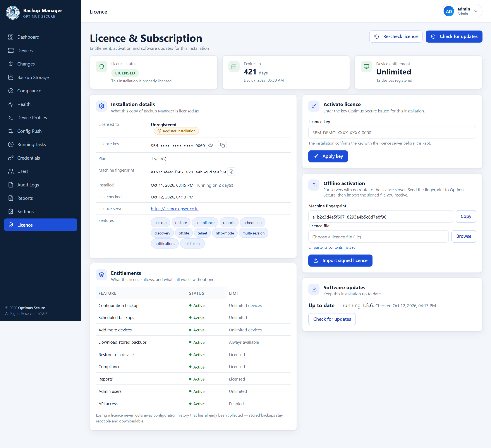This screenshot has height=448, width=491.
Task: Copy machine fingerprint in Installation details
Action: tap(232, 172)
